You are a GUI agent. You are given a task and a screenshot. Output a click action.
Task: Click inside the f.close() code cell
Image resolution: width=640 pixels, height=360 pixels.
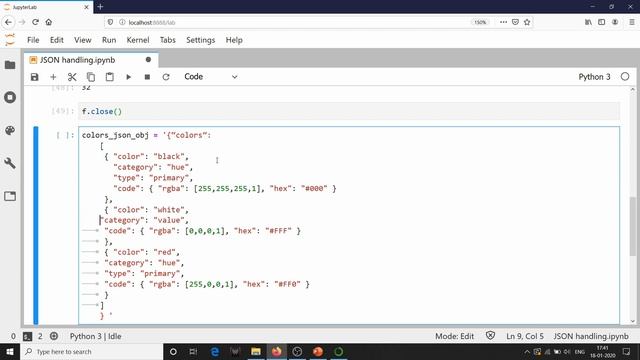pyautogui.click(x=349, y=111)
